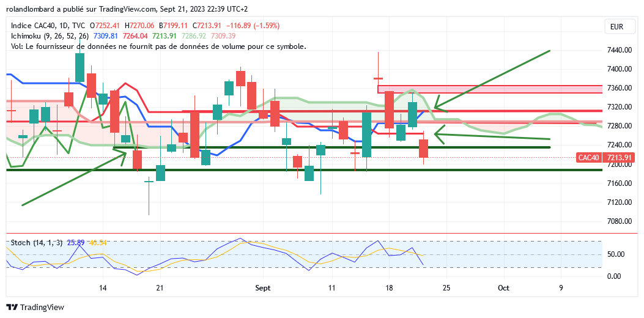
Task: Click the price change −116.89 (−1.59%)
Action: (x=253, y=26)
